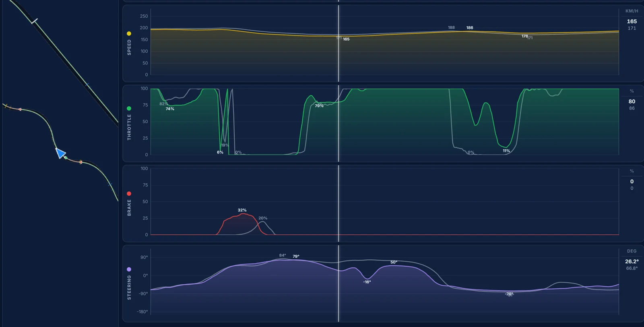
Task: Click the vertical THROTTLE chart label
Action: (129, 127)
